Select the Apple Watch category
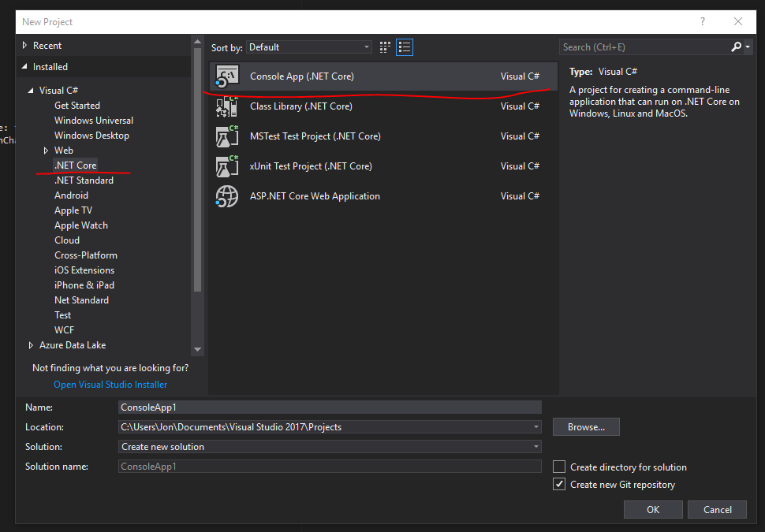765x532 pixels. pos(81,225)
